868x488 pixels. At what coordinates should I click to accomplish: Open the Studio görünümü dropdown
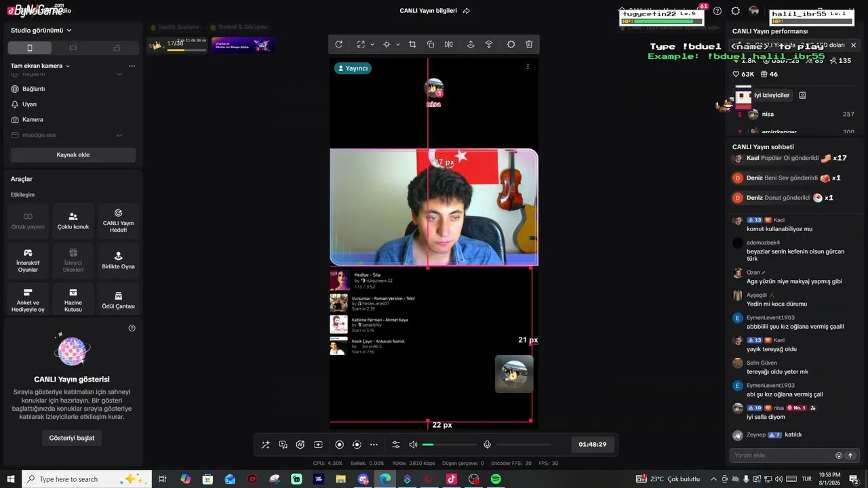click(41, 30)
